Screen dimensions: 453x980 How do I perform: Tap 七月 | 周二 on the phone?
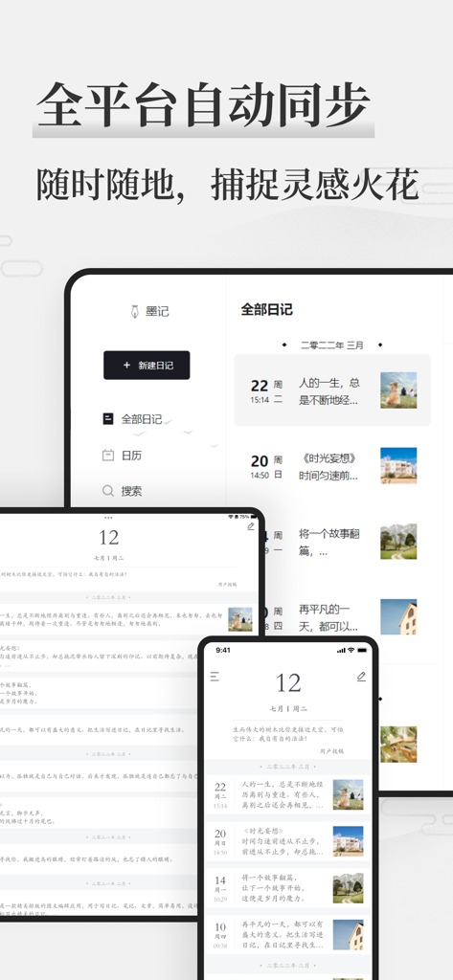(x=288, y=709)
